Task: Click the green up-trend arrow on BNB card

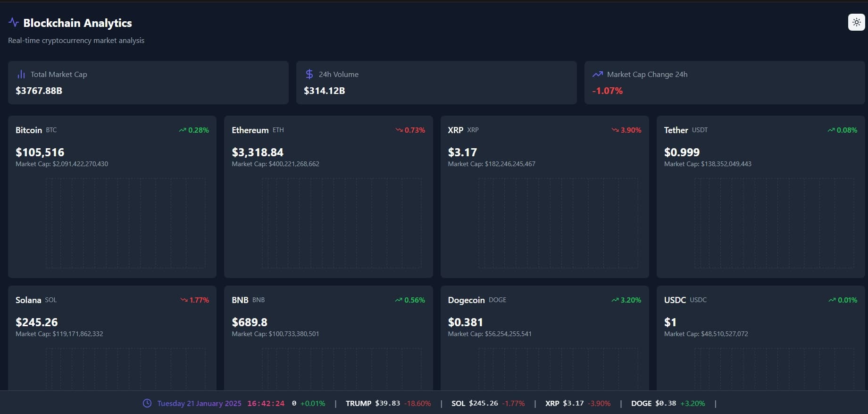Action: click(x=399, y=300)
